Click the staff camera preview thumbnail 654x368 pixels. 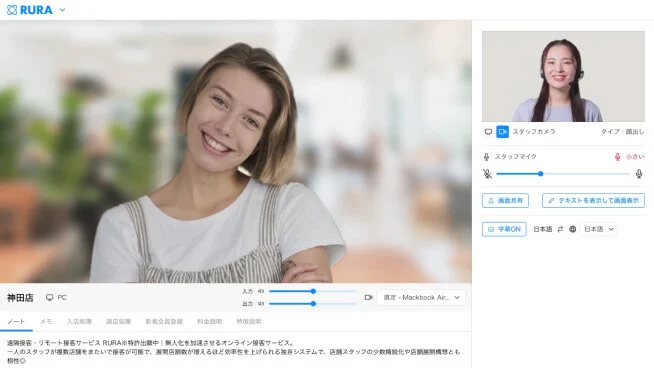[x=563, y=76]
